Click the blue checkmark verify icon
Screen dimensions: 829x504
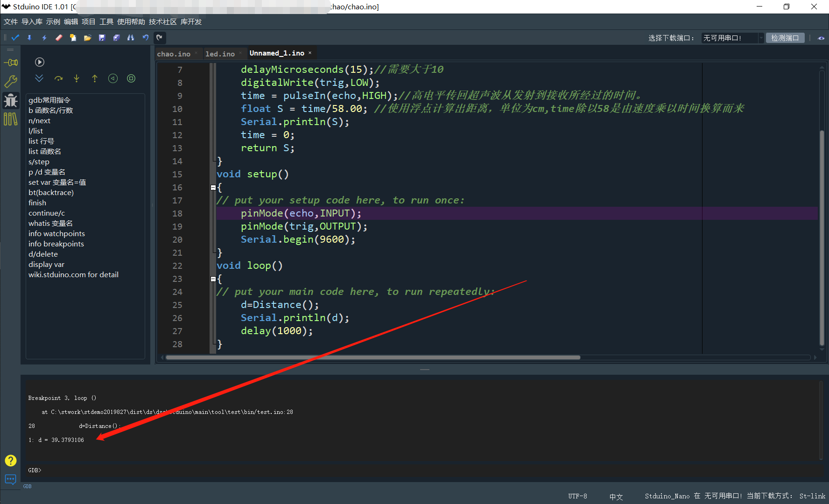[x=15, y=38]
